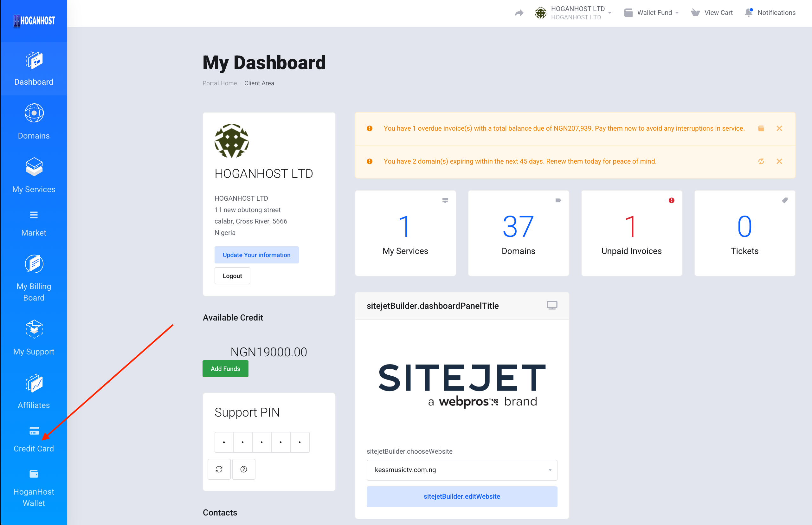Select the HoganHost Wallet menu label
The image size is (812, 525).
tap(34, 497)
